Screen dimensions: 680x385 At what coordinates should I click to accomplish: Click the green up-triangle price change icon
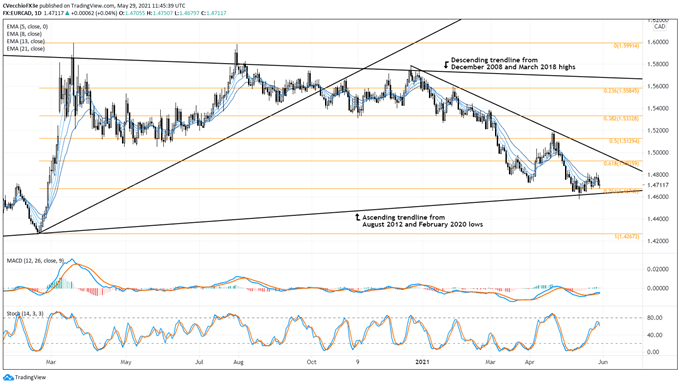[x=67, y=13]
